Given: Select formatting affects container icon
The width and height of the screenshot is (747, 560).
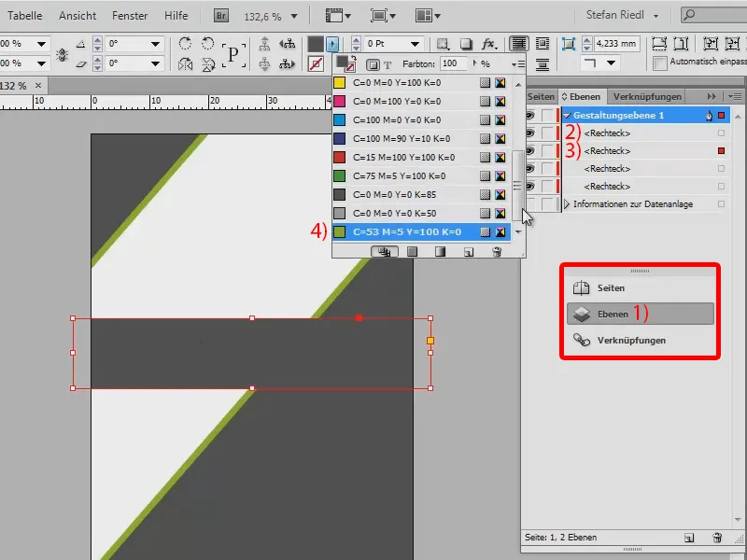Looking at the screenshot, I should tap(373, 64).
